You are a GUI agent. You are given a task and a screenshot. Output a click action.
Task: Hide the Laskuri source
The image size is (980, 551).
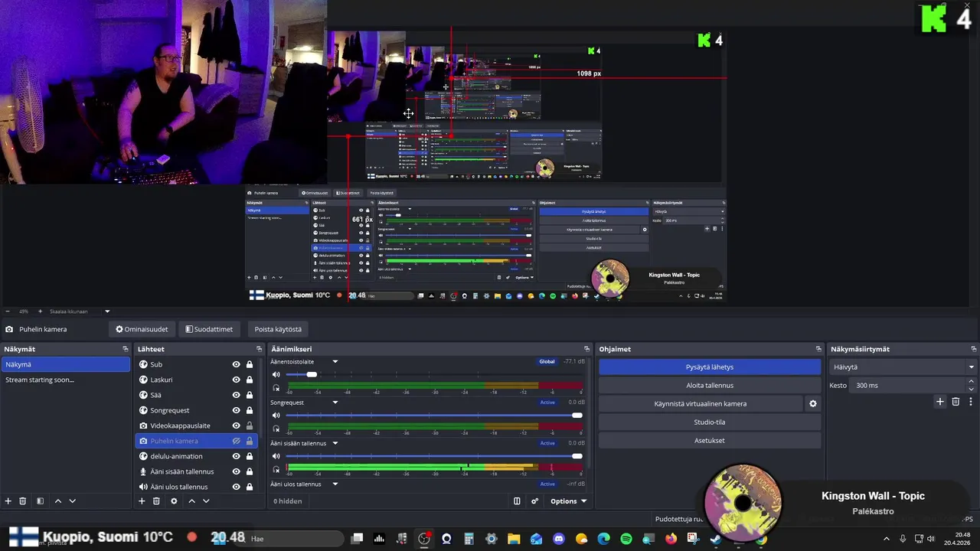coord(237,380)
